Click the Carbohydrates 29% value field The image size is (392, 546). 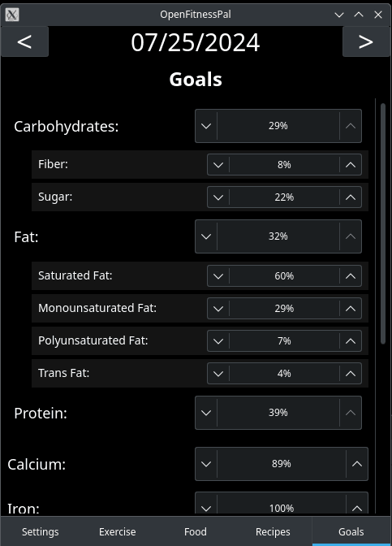click(x=278, y=126)
